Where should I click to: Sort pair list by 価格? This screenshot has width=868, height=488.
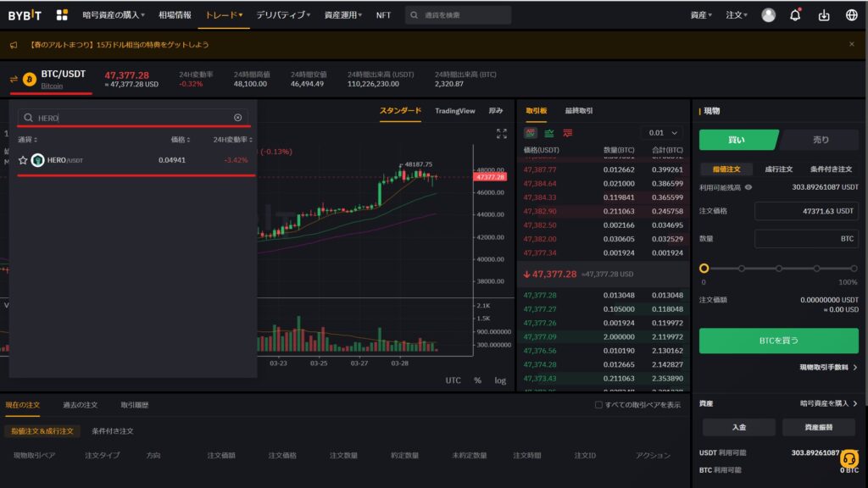tap(181, 140)
